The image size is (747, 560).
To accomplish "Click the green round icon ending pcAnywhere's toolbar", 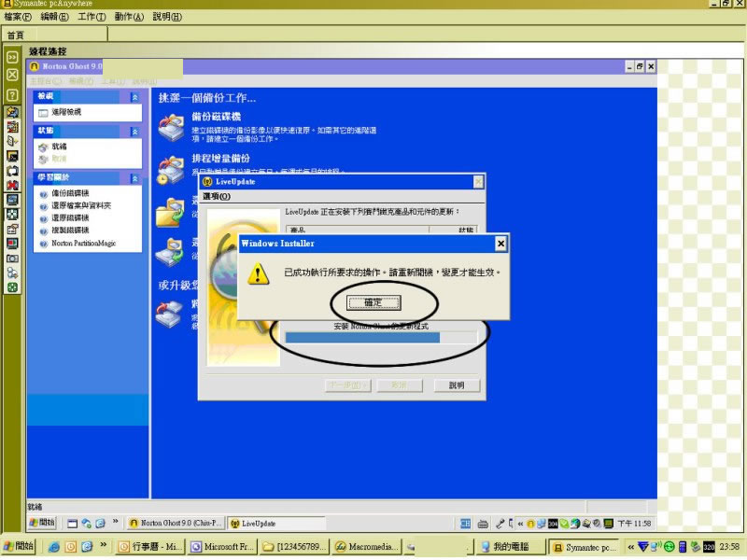I will click(x=12, y=287).
